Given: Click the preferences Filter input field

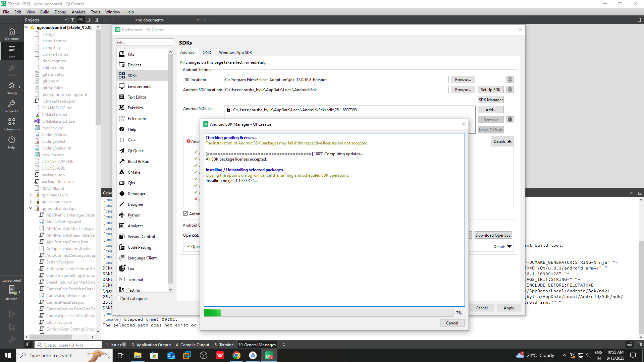Looking at the screenshot, I should click(x=145, y=42).
